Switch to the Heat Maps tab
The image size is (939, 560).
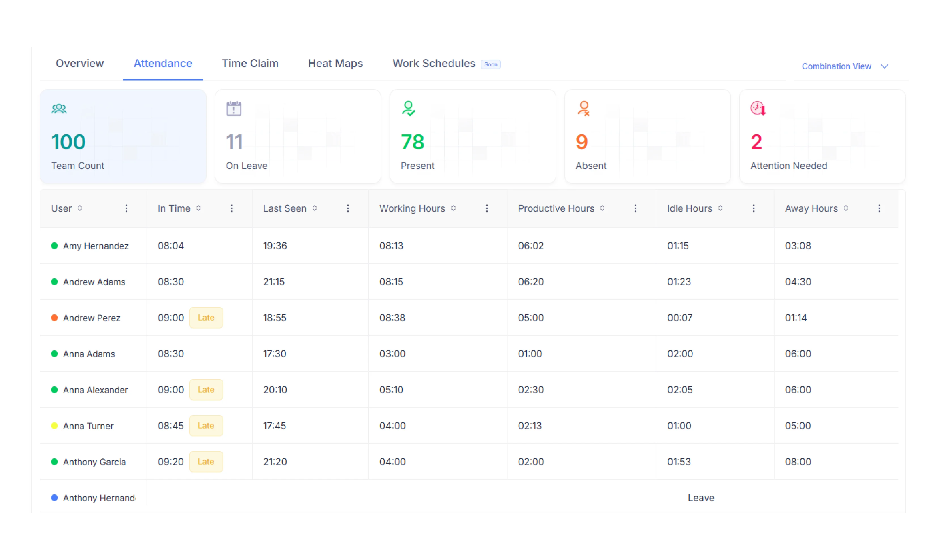point(335,63)
